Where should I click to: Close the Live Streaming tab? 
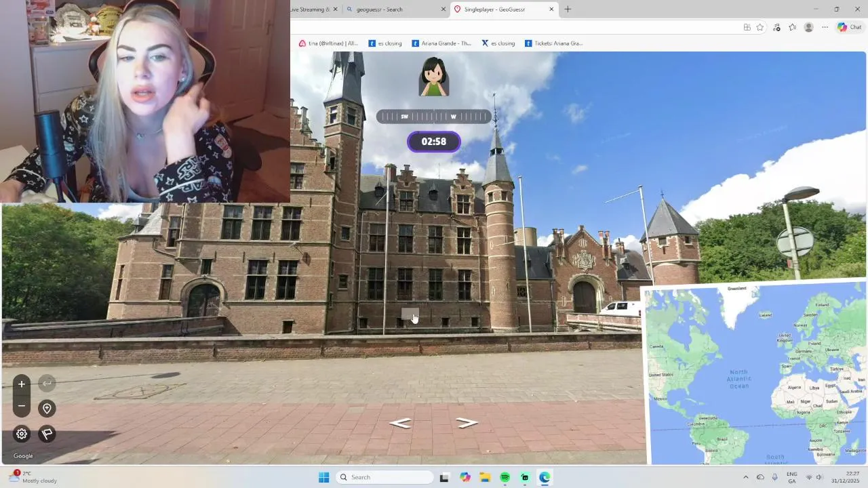coord(335,9)
